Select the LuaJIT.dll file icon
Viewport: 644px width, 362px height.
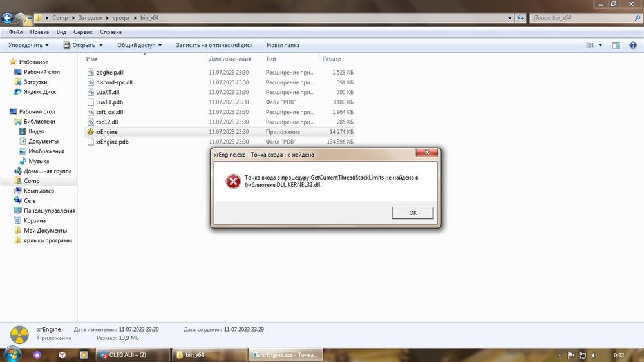click(x=90, y=92)
